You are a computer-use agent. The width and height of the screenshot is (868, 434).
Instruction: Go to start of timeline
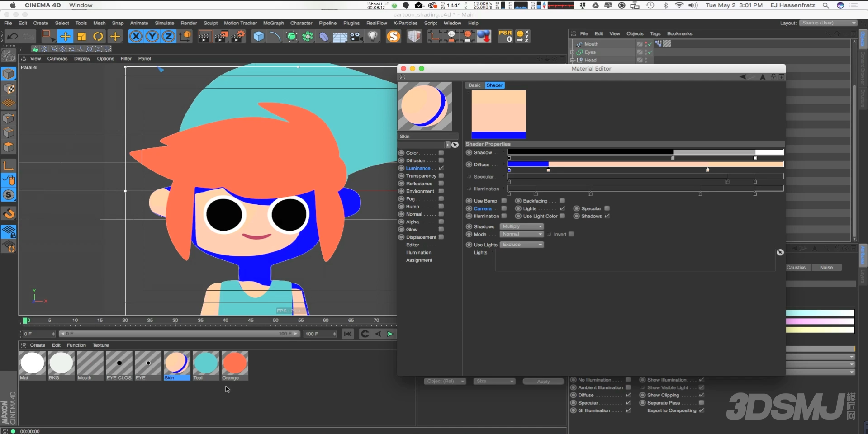347,334
